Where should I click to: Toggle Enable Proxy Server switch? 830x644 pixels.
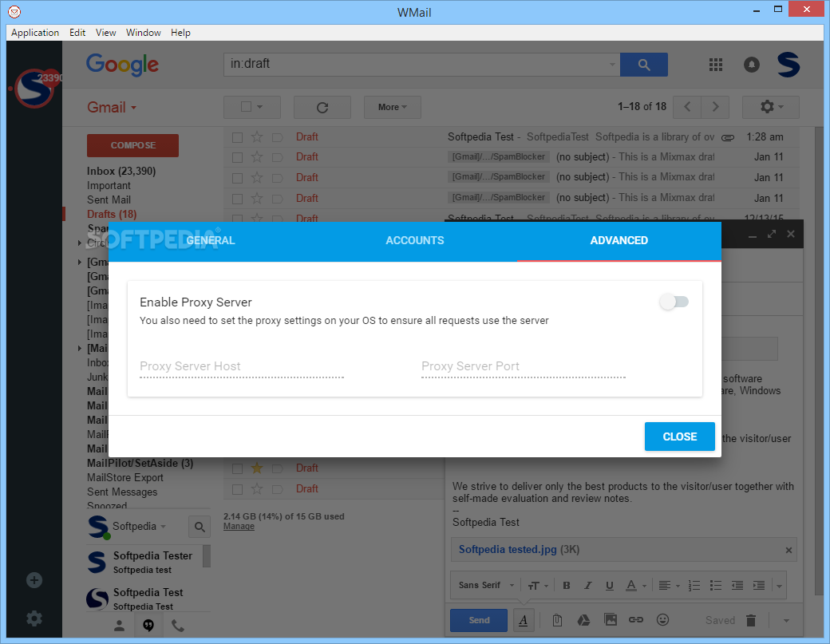click(x=674, y=302)
